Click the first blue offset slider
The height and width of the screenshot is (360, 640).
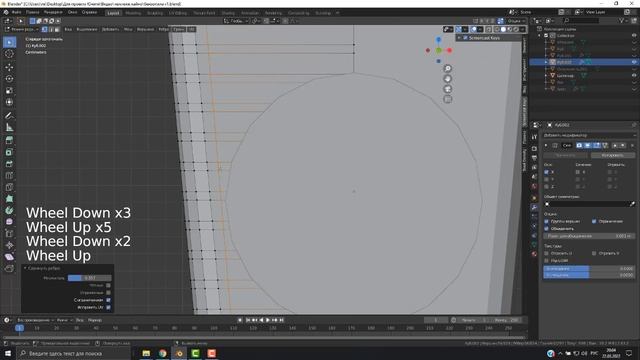click(x=589, y=269)
